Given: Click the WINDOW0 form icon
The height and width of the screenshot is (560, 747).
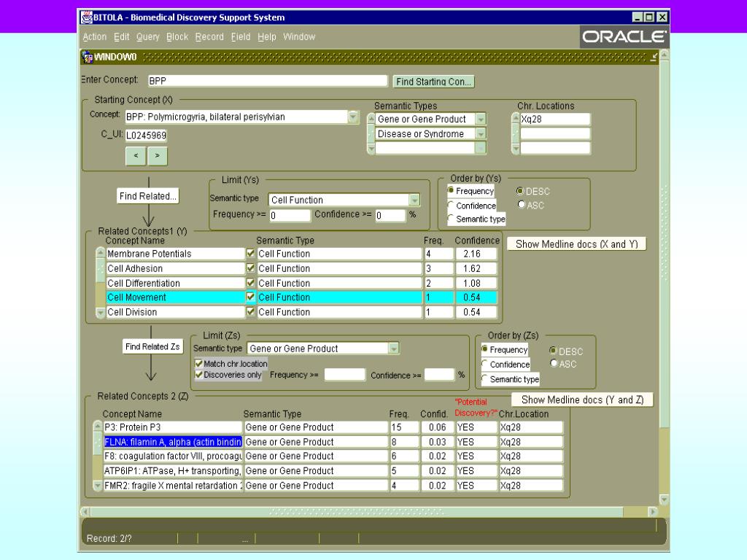Looking at the screenshot, I should point(88,57).
